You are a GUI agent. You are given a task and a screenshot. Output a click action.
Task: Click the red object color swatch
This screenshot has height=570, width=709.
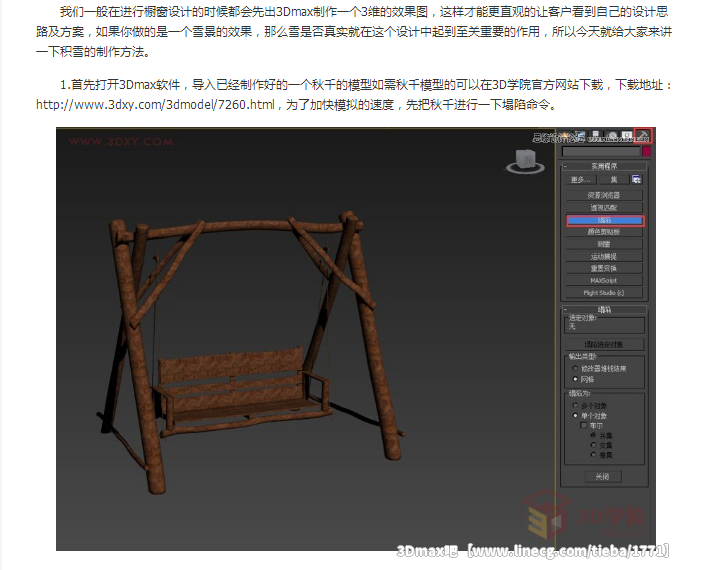tap(646, 151)
